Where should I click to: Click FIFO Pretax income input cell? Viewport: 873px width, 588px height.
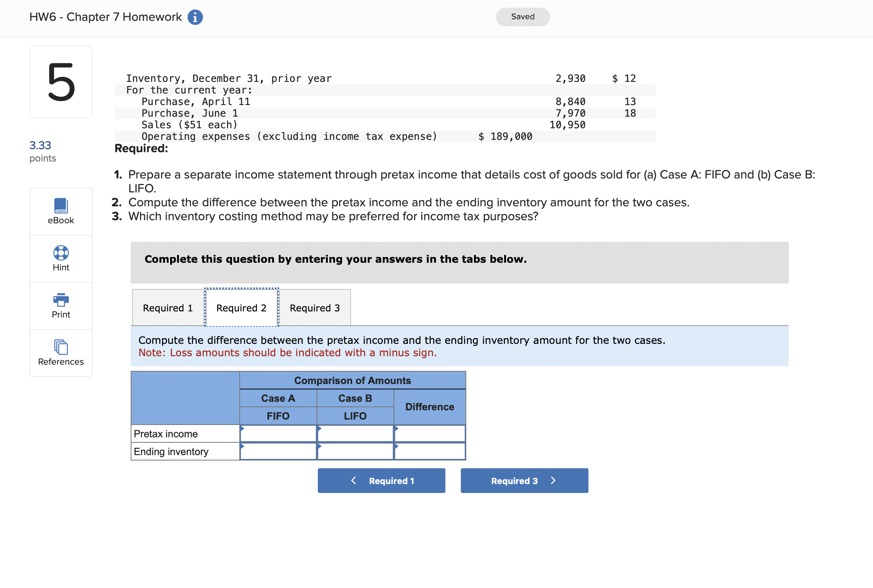[278, 434]
